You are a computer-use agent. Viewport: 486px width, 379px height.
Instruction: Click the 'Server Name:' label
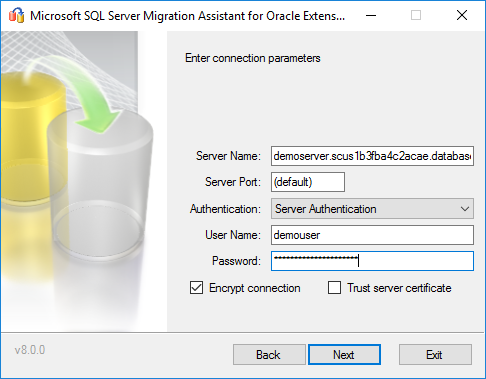tap(228, 156)
